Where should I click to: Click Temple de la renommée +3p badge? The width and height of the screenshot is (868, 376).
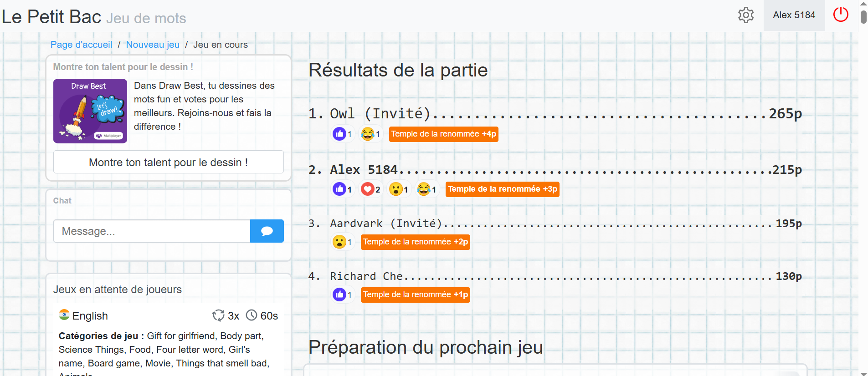(502, 189)
